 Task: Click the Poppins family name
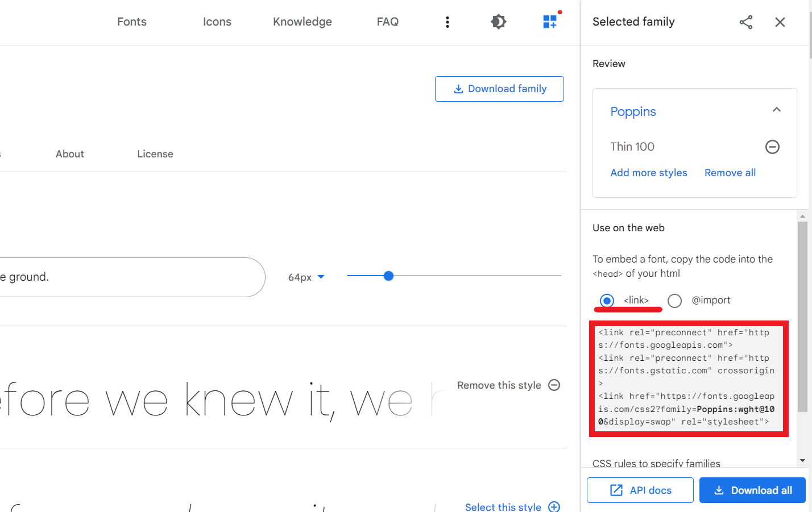[x=633, y=111]
